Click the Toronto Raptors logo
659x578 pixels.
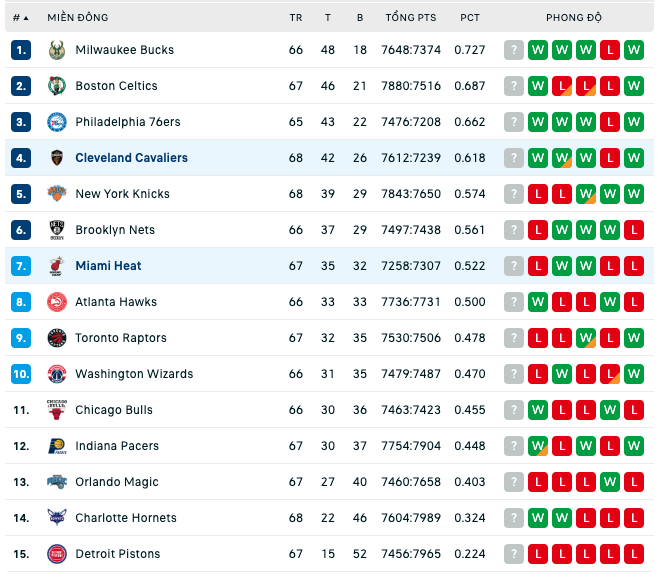tap(57, 338)
